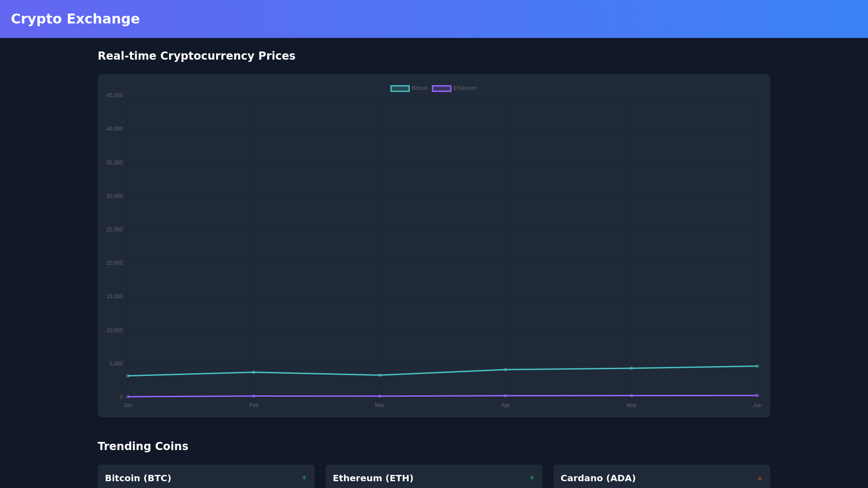Expand the Bitcoin (BTC) trending card
Screen dimensions: 868x488
(206, 478)
